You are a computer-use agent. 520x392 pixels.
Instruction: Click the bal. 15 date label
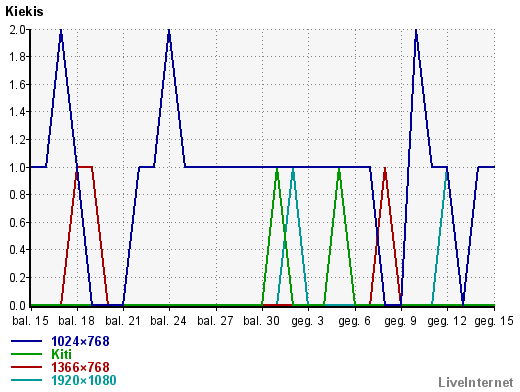(30, 321)
